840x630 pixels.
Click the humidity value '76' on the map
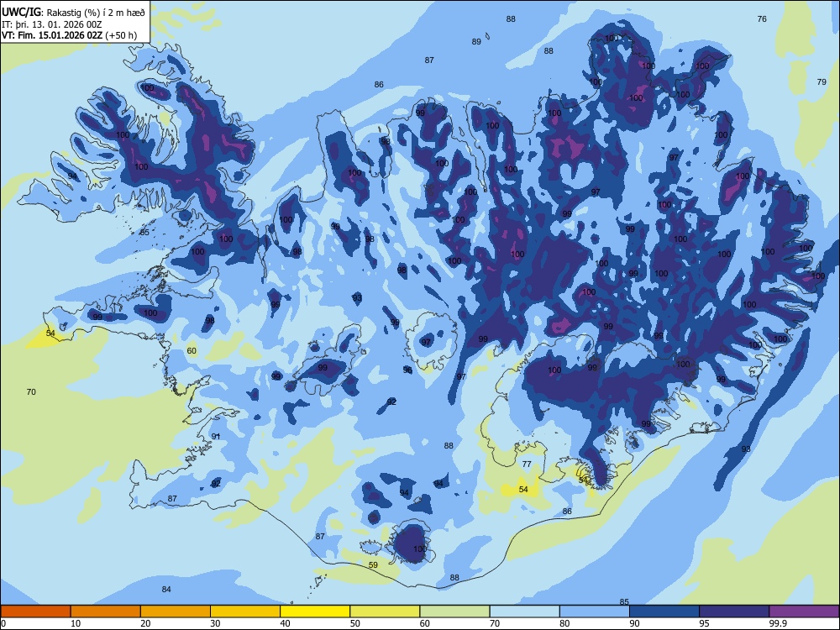(x=762, y=18)
